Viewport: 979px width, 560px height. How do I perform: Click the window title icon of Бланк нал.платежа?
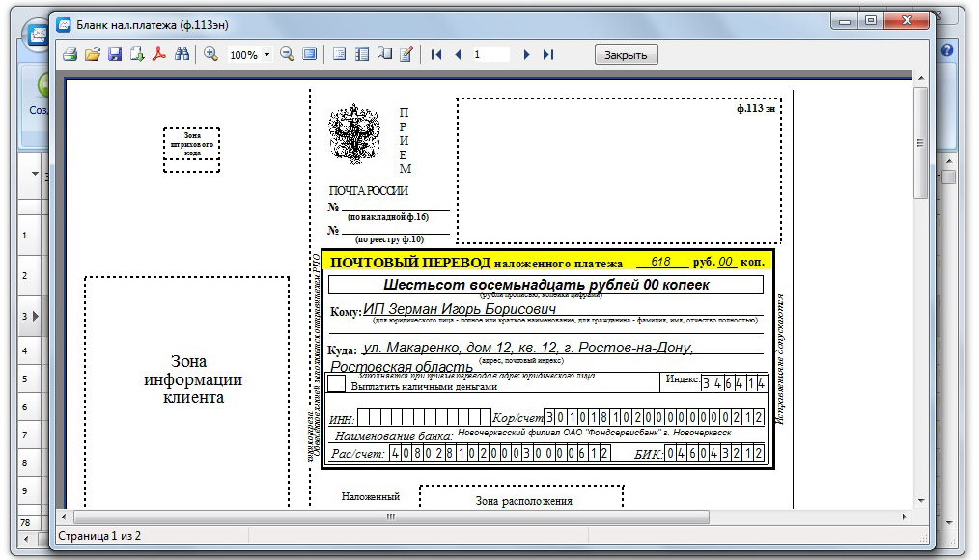click(x=63, y=25)
